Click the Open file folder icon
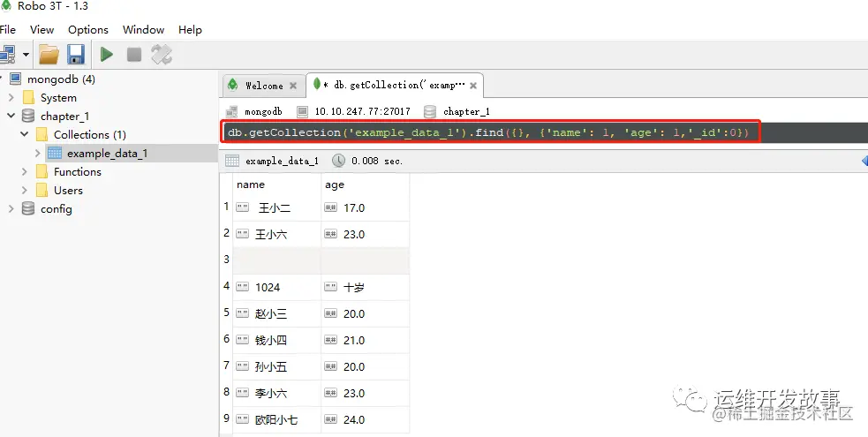 coord(49,55)
